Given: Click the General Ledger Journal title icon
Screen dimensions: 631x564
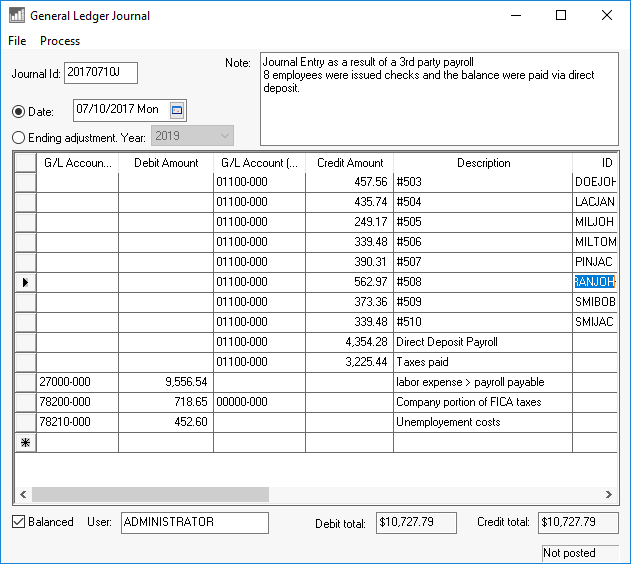Looking at the screenshot, I should pyautogui.click(x=17, y=16).
